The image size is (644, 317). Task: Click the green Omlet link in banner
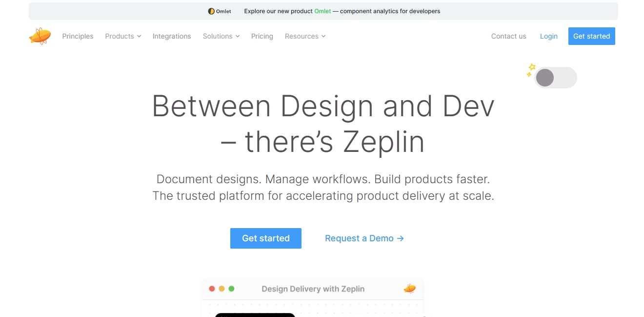point(322,11)
